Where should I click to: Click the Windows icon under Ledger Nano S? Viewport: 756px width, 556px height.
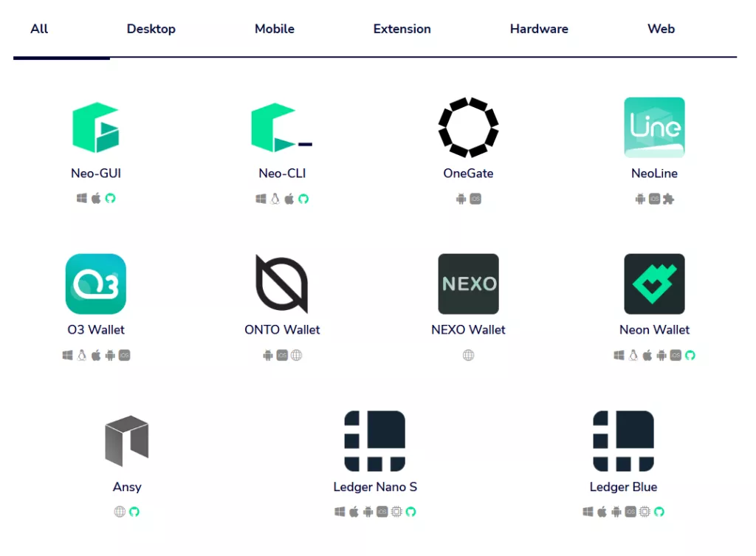(340, 512)
